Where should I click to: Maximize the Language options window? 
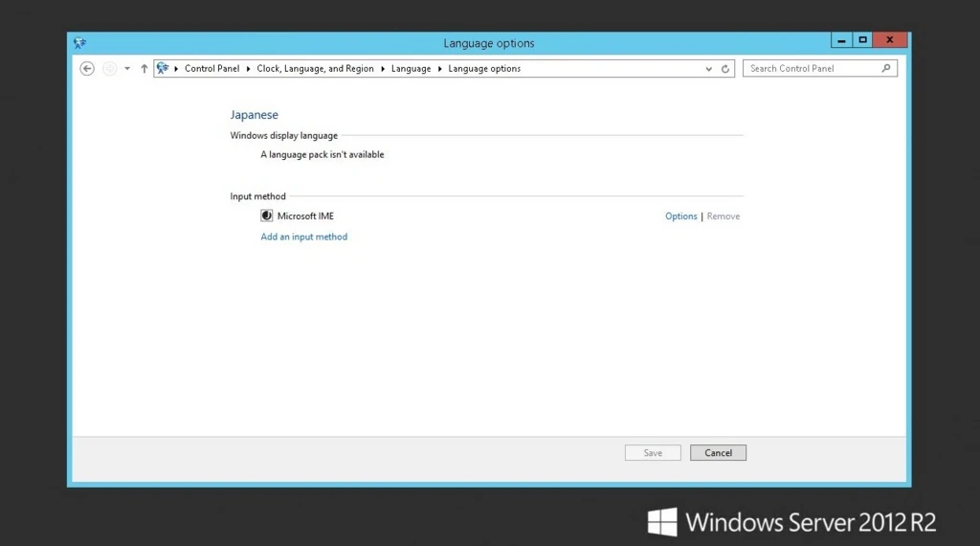862,40
